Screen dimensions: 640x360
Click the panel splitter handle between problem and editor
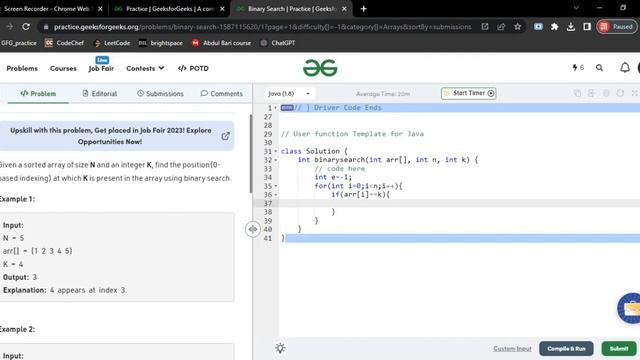coord(253,229)
